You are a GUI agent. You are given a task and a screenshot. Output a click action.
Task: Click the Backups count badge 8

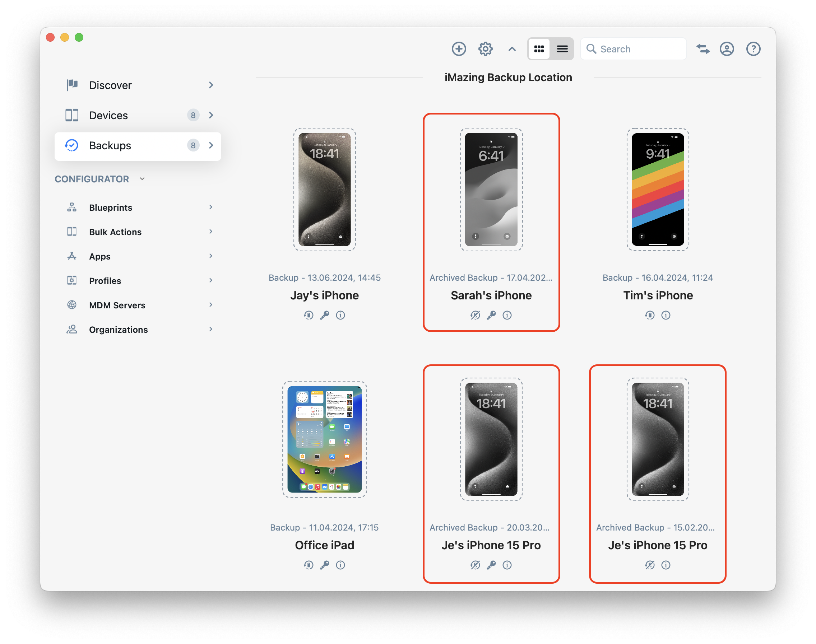(193, 145)
